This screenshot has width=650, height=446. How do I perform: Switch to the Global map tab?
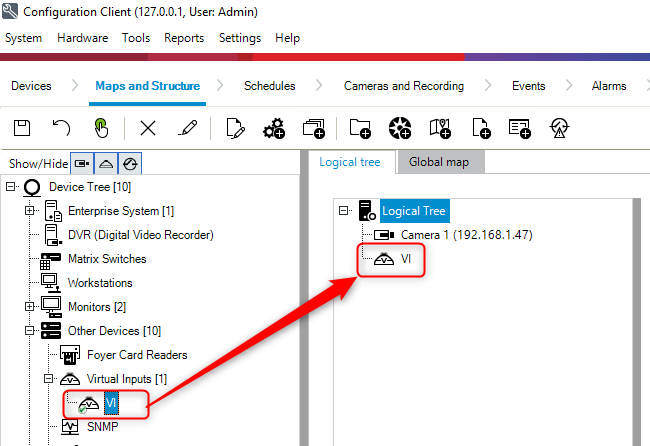point(439,162)
